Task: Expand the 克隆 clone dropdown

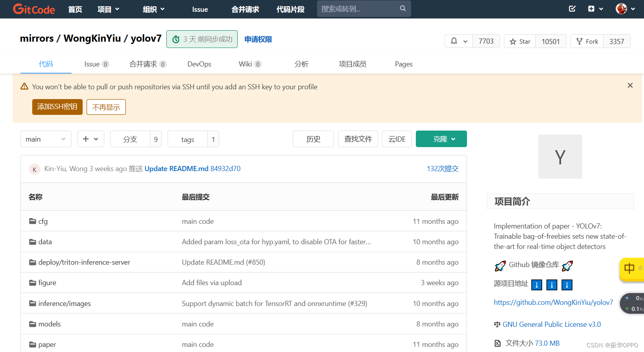Action: (x=441, y=139)
